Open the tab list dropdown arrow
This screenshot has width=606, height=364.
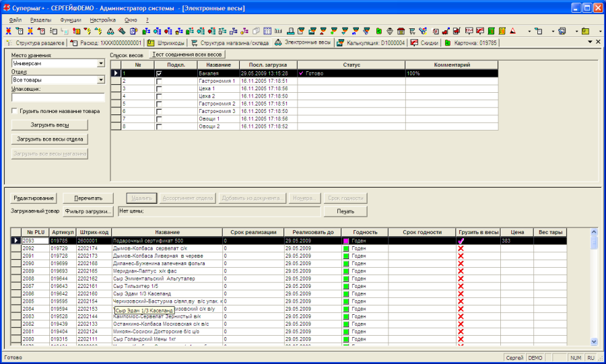pyautogui.click(x=588, y=42)
